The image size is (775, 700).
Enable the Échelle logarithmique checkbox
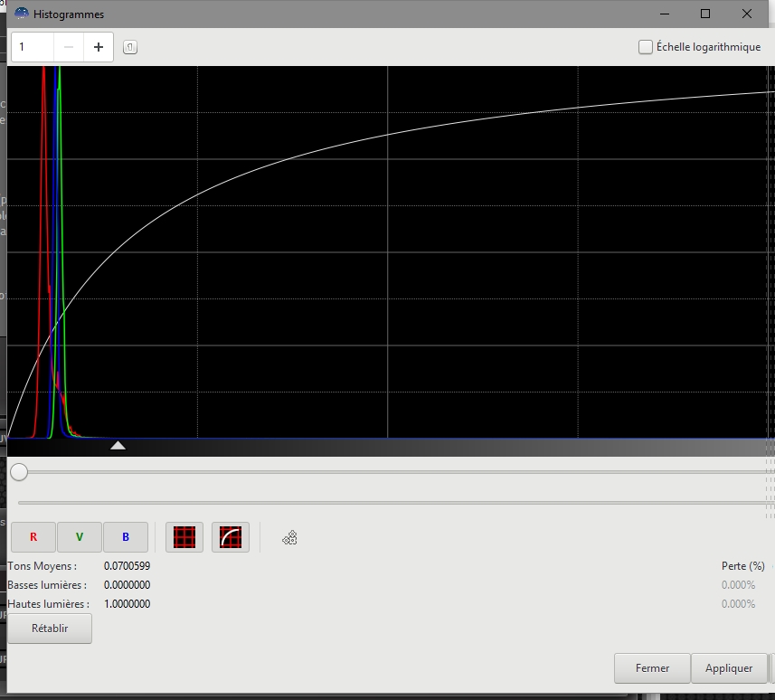[x=646, y=47]
